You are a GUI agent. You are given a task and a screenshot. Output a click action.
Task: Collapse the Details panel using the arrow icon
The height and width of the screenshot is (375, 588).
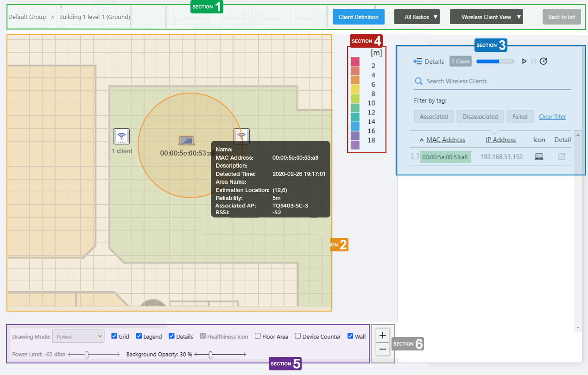[x=417, y=61]
